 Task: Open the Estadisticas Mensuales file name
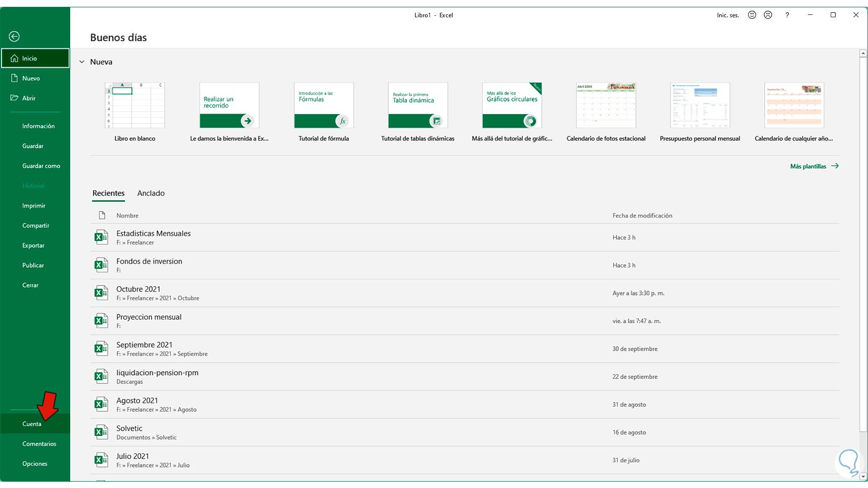coord(154,233)
